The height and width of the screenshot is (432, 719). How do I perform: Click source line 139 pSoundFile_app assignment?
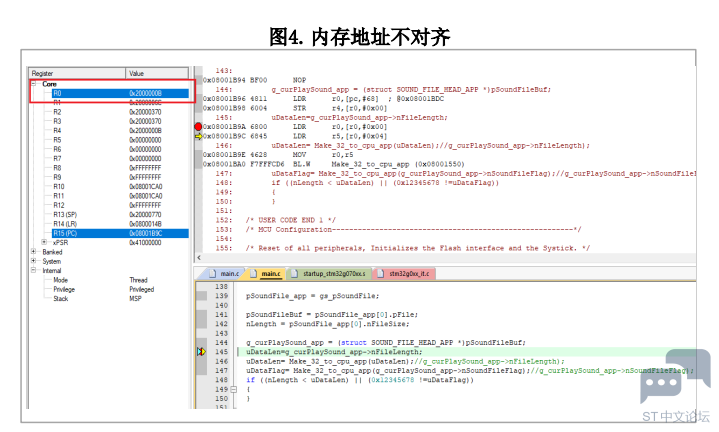click(x=313, y=296)
